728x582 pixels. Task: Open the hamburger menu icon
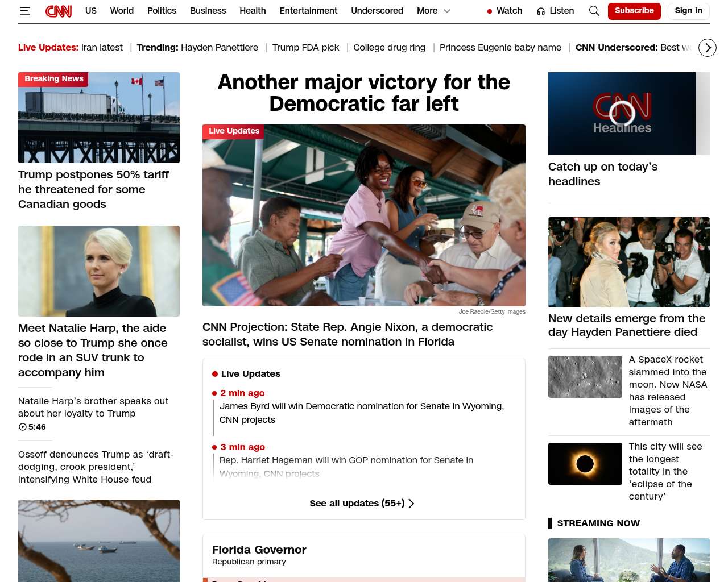pos(24,11)
